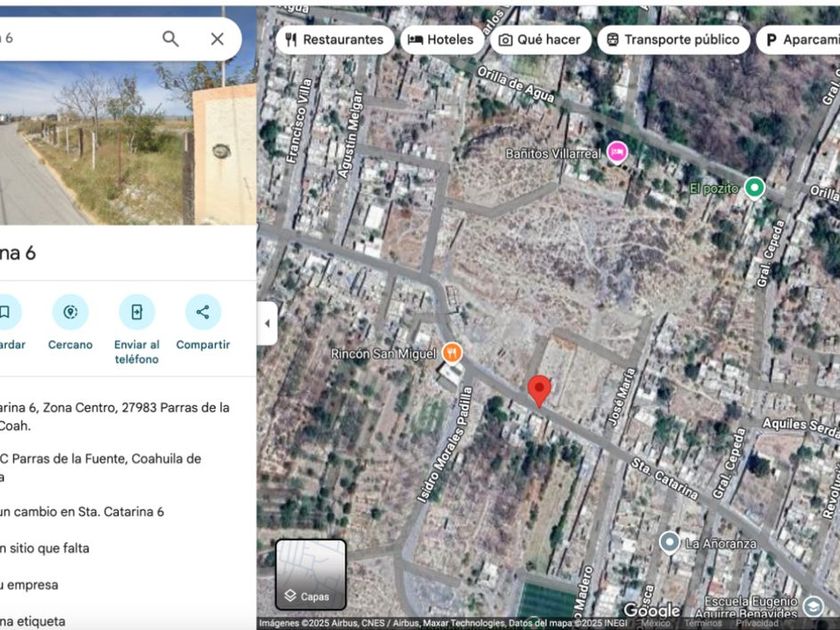Open the El pozito green marker
Screen dimensions: 840x630
click(755, 188)
